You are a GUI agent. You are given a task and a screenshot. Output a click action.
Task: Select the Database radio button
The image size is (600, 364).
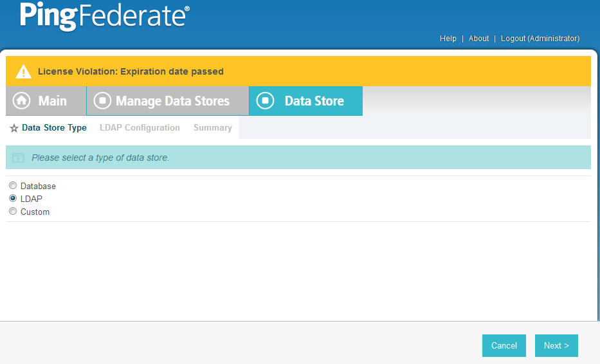click(13, 185)
